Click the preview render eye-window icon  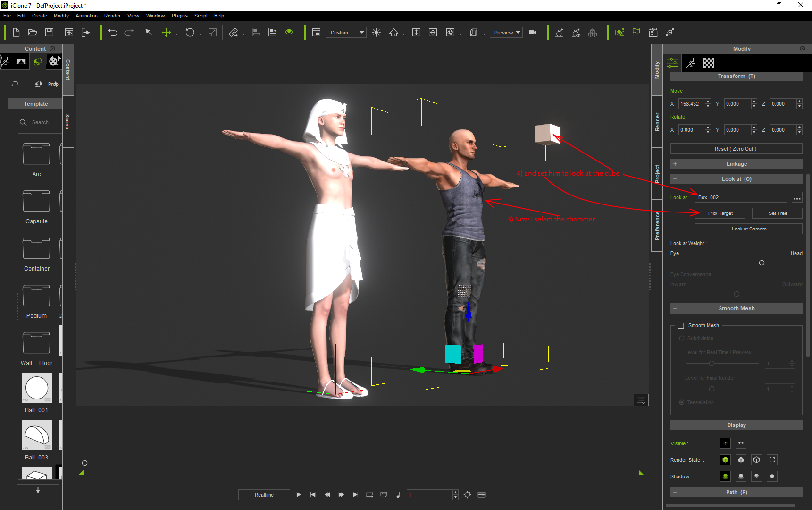pyautogui.click(x=69, y=33)
